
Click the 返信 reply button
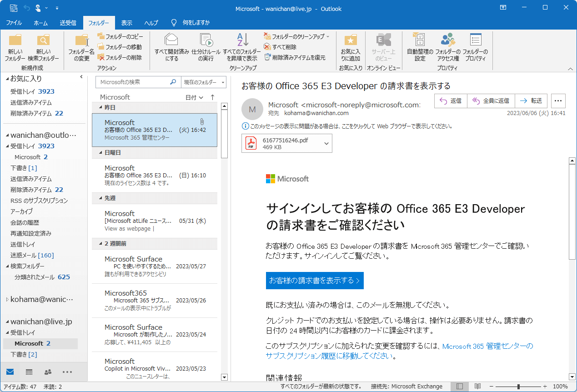point(451,101)
